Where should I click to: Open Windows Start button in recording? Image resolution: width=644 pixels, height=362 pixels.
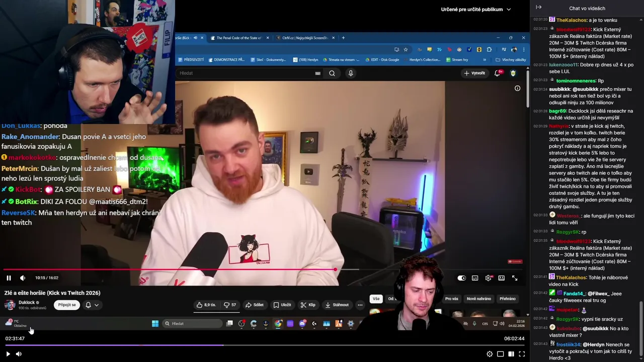[x=155, y=323]
